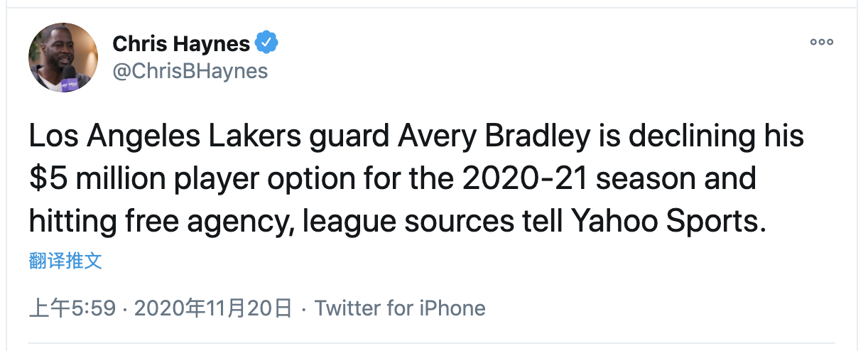Open the Twitter for iPhone source link
The height and width of the screenshot is (351, 868).
coord(400,308)
